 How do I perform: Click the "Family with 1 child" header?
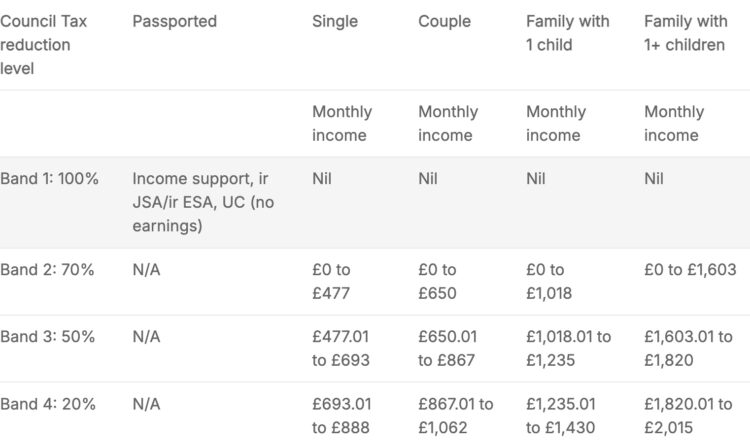tap(567, 33)
